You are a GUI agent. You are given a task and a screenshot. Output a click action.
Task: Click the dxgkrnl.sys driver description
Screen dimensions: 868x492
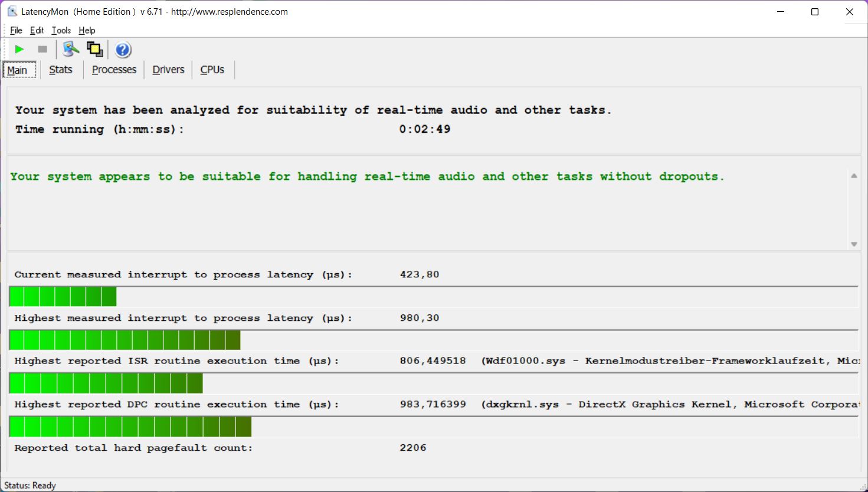click(x=670, y=405)
